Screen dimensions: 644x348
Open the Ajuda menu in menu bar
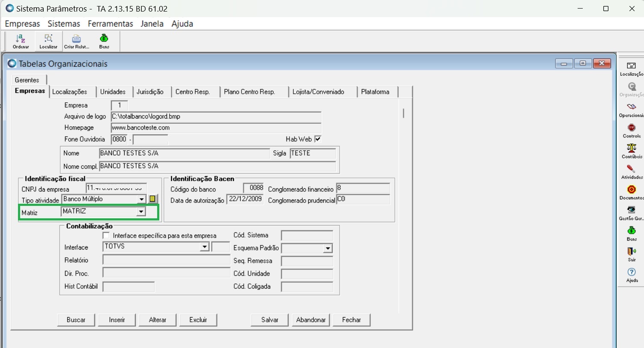pos(182,24)
